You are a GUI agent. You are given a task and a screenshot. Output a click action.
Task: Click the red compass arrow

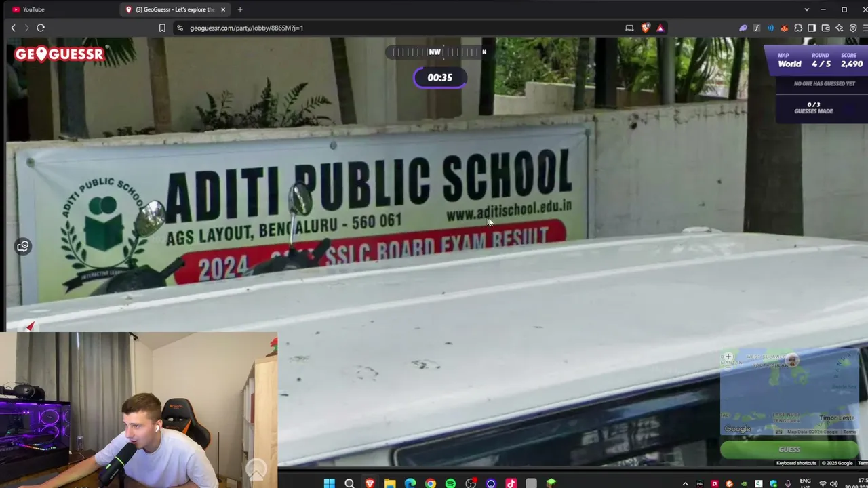coord(30,327)
